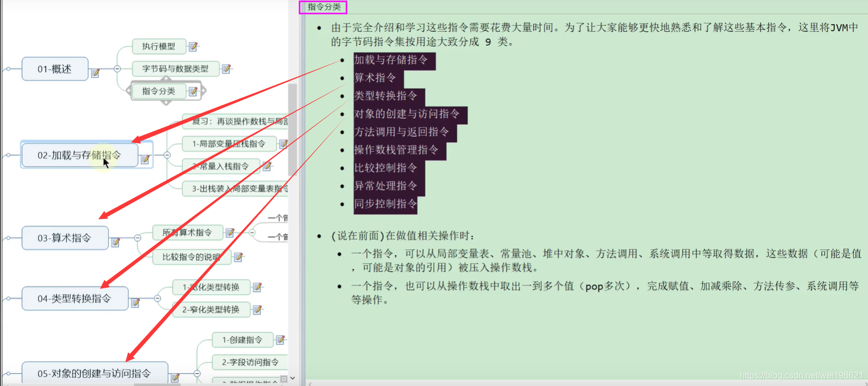Select the 比较指令的说明 subtopic

click(191, 257)
